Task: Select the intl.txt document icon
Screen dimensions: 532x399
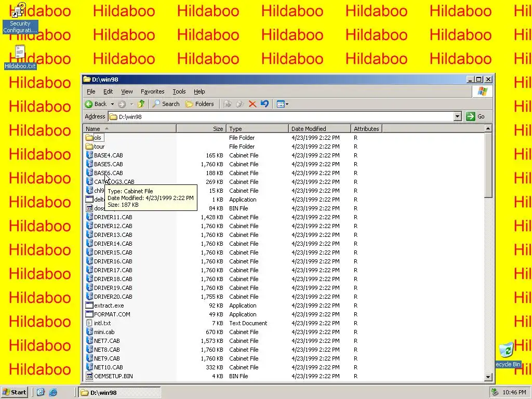Action: click(x=89, y=323)
